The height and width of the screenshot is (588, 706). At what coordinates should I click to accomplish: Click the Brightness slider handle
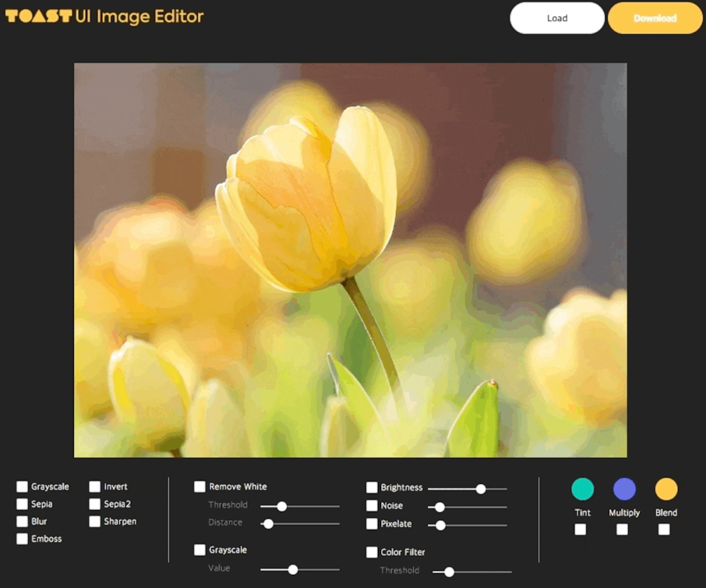tap(481, 489)
